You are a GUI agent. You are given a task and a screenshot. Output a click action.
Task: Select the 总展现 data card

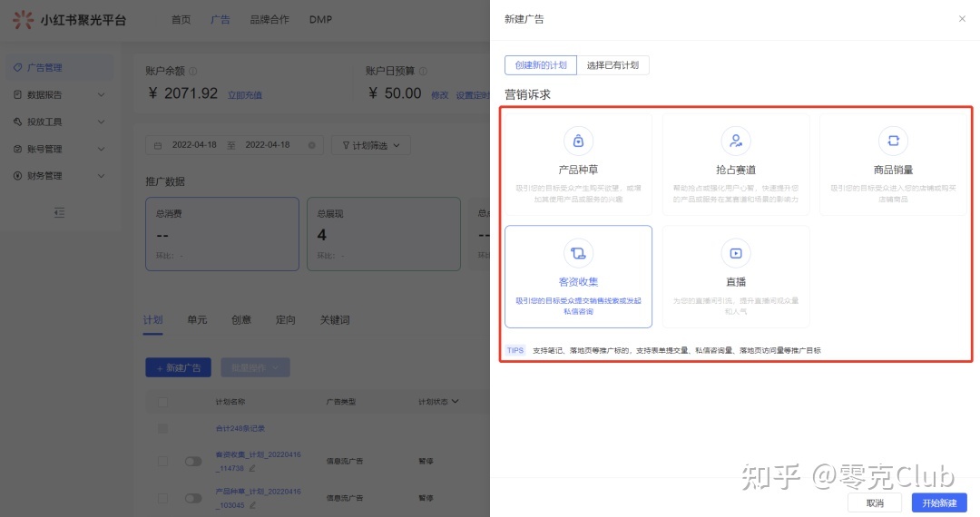(x=384, y=234)
